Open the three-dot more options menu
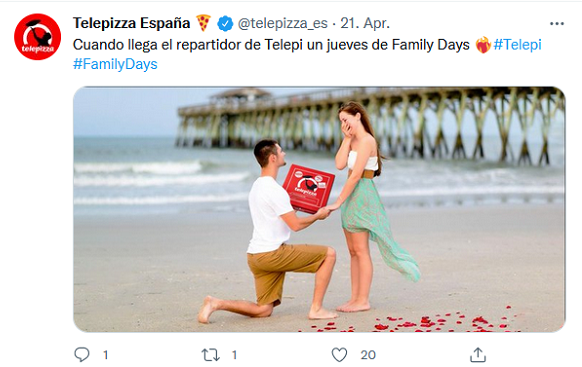Image resolution: width=582 pixels, height=367 pixels. 557,24
